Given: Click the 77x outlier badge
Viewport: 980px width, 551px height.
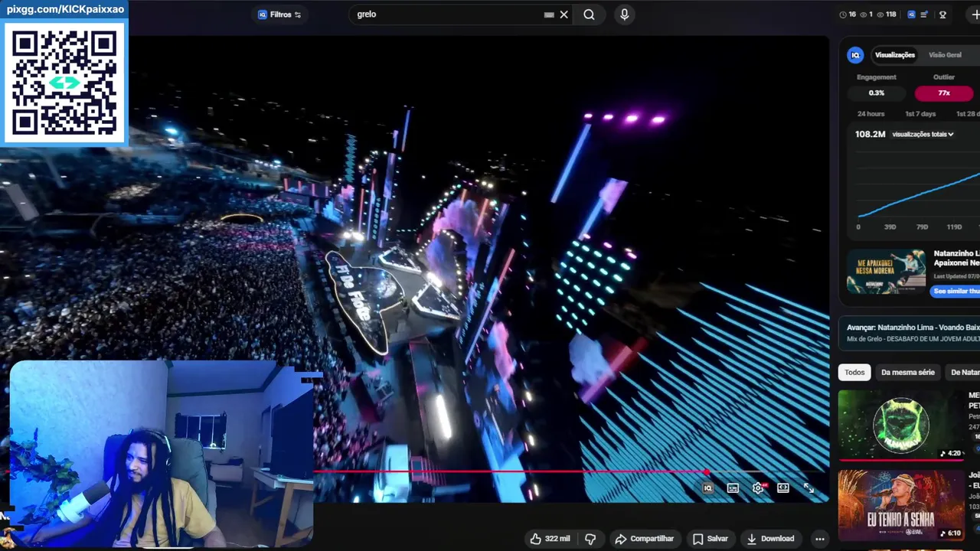Looking at the screenshot, I should [944, 93].
